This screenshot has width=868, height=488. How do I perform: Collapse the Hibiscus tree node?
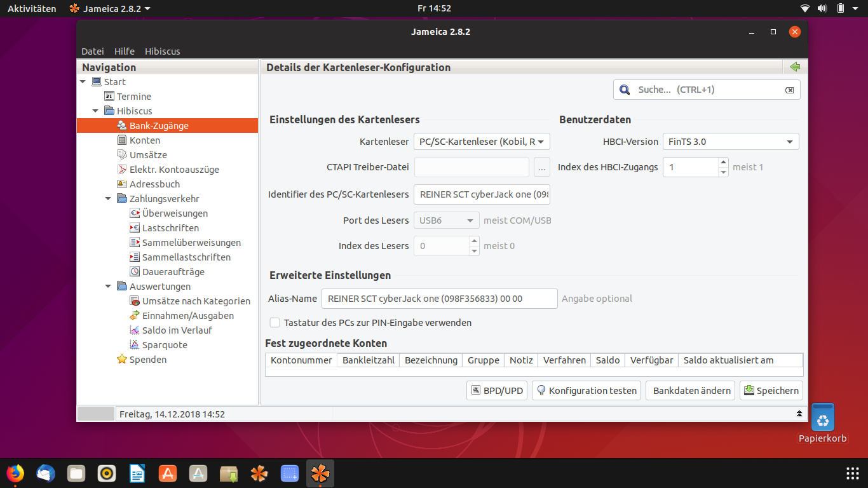(95, 111)
